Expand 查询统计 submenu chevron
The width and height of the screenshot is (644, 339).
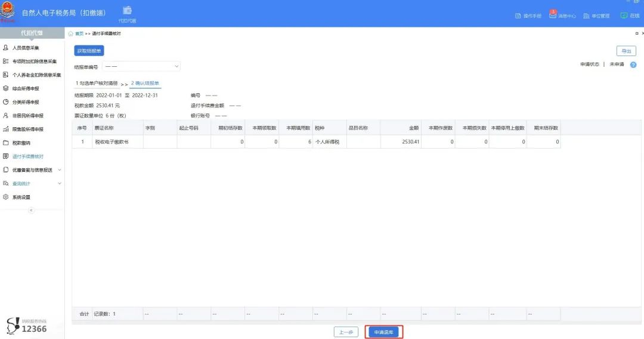(60, 183)
